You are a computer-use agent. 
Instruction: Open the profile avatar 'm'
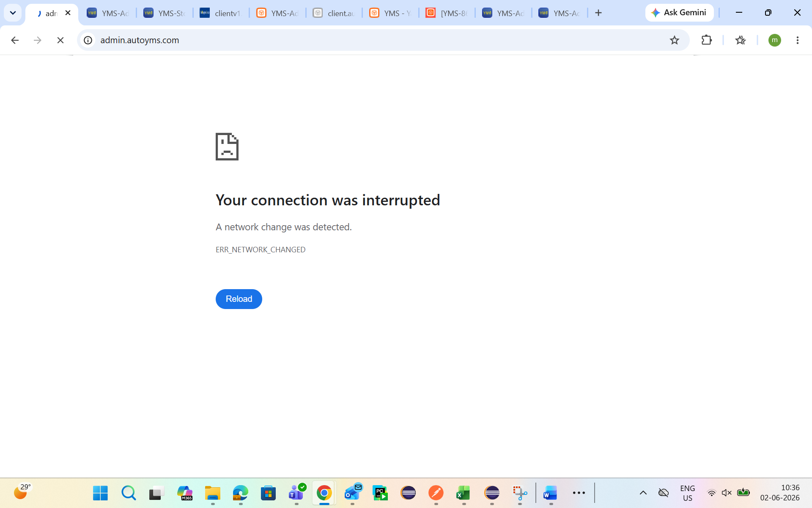coord(774,40)
